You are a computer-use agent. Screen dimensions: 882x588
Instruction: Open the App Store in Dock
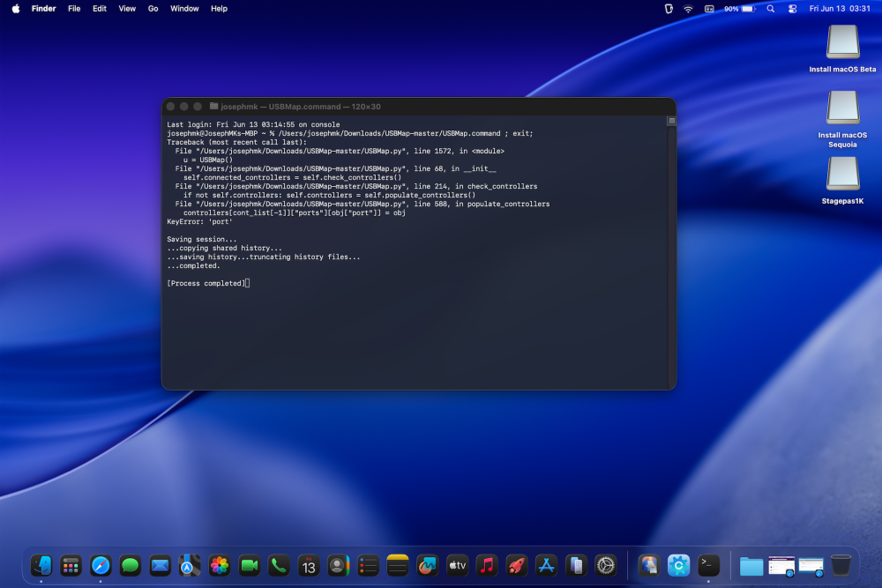pos(546,565)
